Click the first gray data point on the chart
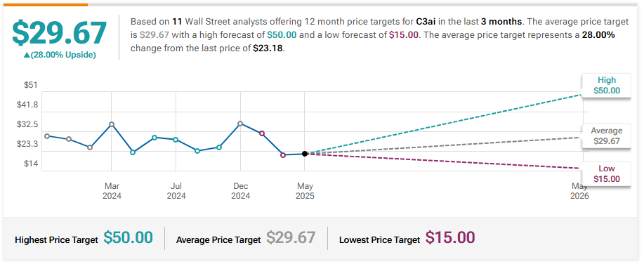Viewport: 644px width, 264px height. 47,136
